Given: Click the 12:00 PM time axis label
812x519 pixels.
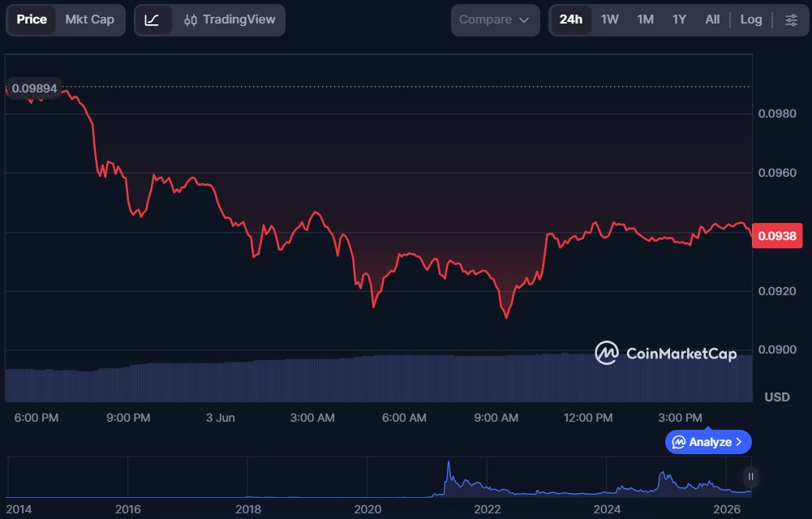Looking at the screenshot, I should 588,418.
